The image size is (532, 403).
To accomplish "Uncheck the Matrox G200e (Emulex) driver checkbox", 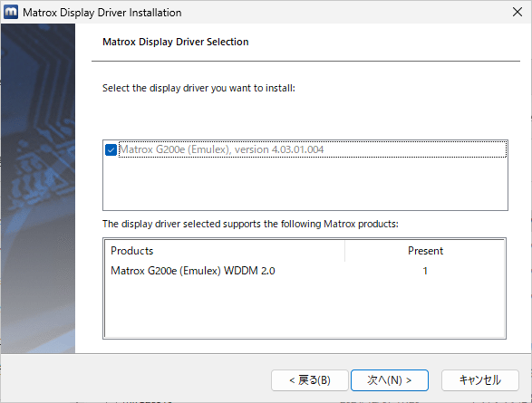I will 111,149.
